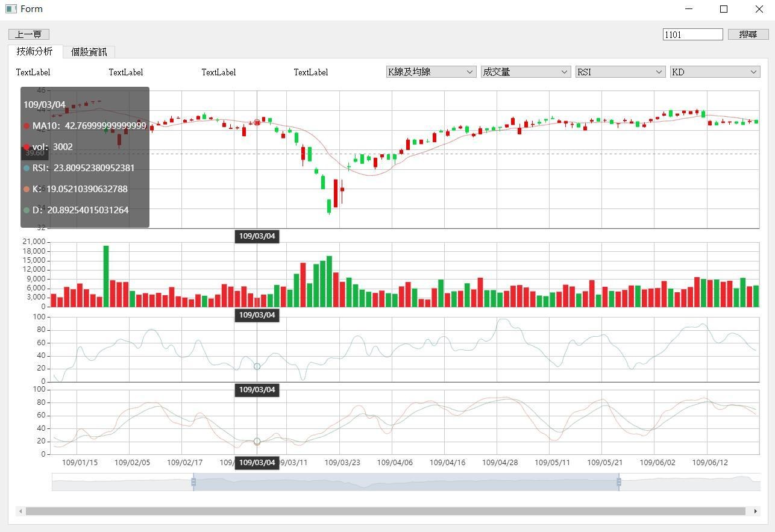Image resolution: width=775 pixels, height=532 pixels.
Task: Select the right handle of the date range slider
Action: [x=619, y=482]
